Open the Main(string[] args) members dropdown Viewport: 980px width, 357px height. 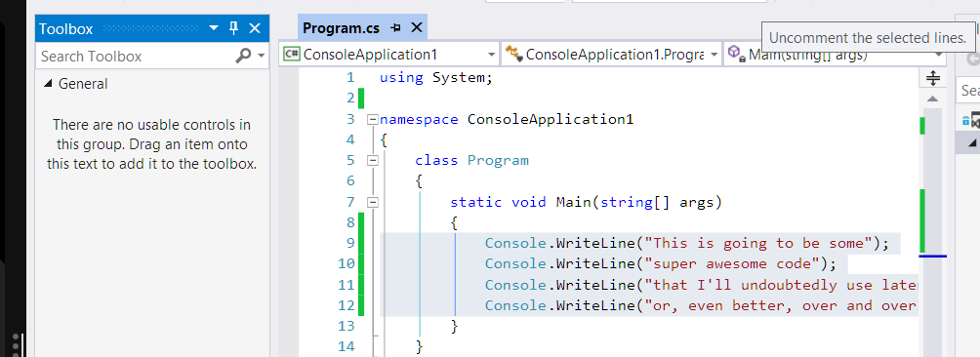[835, 55]
